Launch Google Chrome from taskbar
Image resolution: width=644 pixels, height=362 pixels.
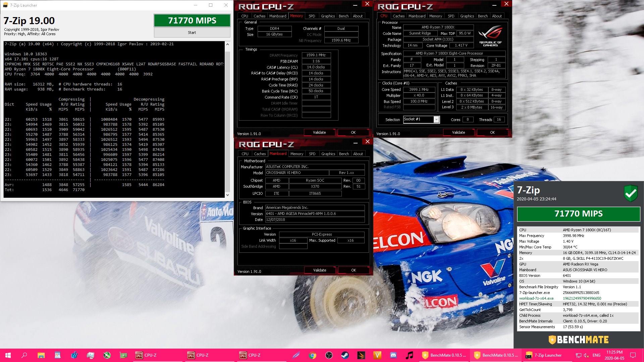pyautogui.click(x=313, y=355)
